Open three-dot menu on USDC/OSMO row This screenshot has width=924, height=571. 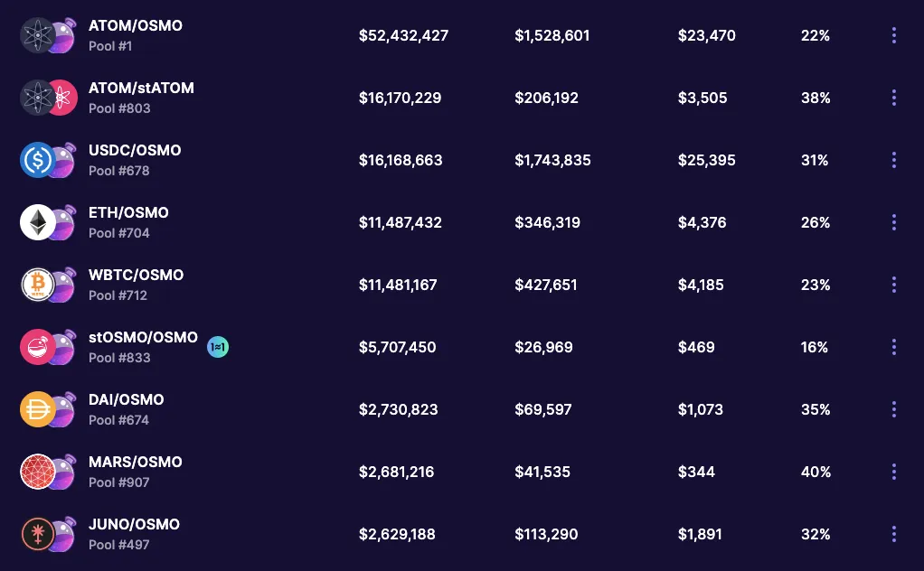click(x=894, y=160)
